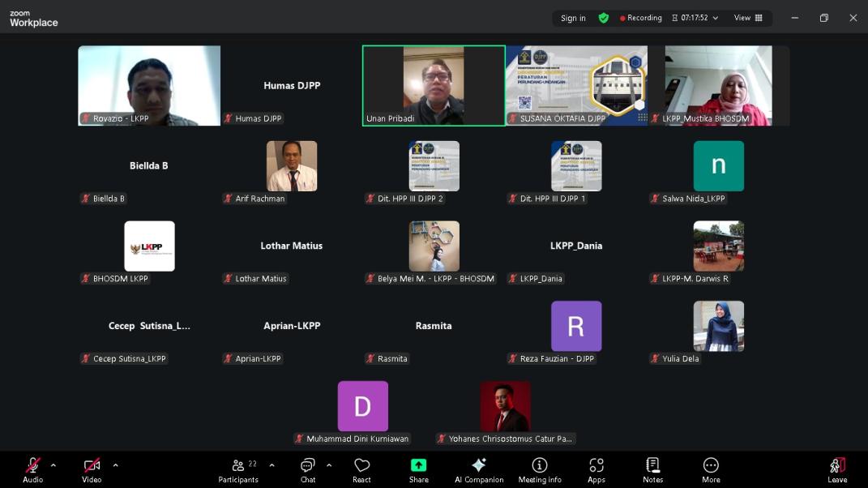This screenshot has height=488, width=868.
Task: Open AI Companion sparkle icon
Action: click(x=479, y=465)
